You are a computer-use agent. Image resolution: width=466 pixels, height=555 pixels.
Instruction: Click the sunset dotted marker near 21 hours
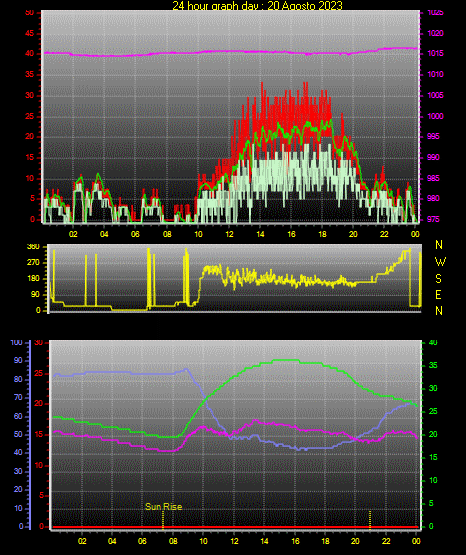tap(370, 520)
